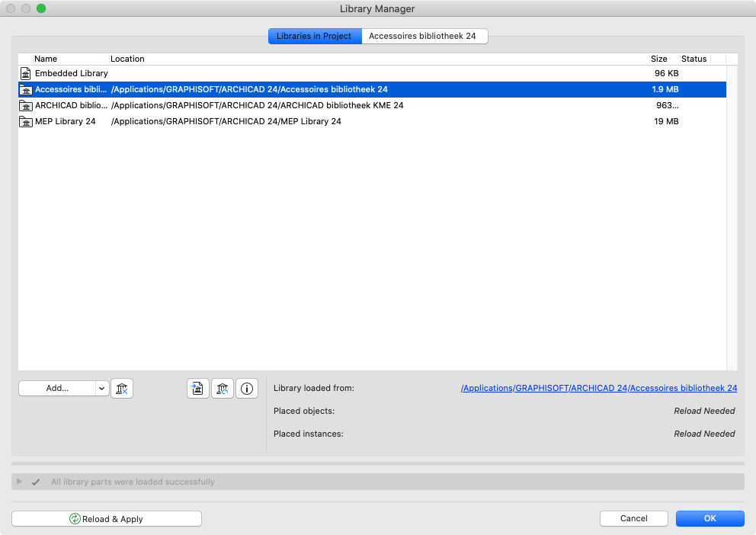Click the library list vertical scrollbar
Screen dimensions: 756x535
[732, 218]
